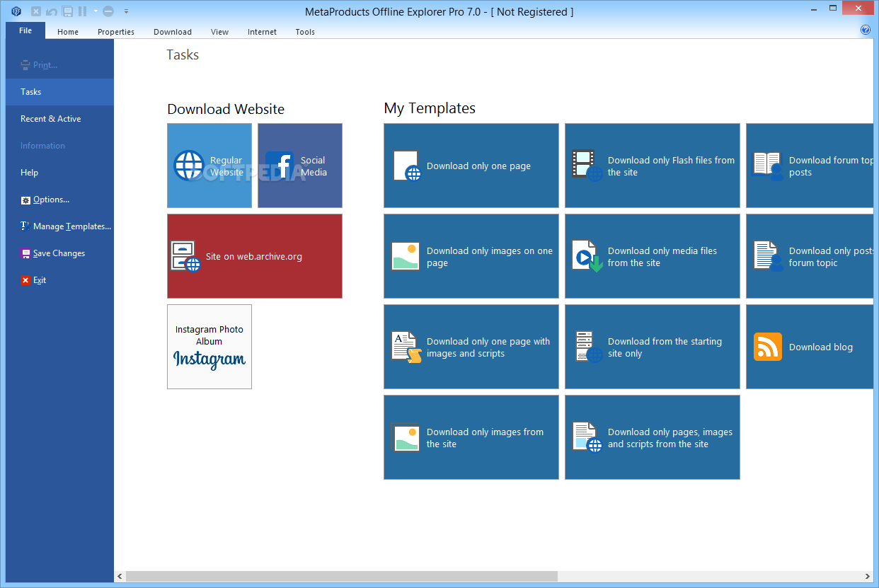
Task: Click the page globe icon on pages, images and scripts
Action: tap(588, 437)
